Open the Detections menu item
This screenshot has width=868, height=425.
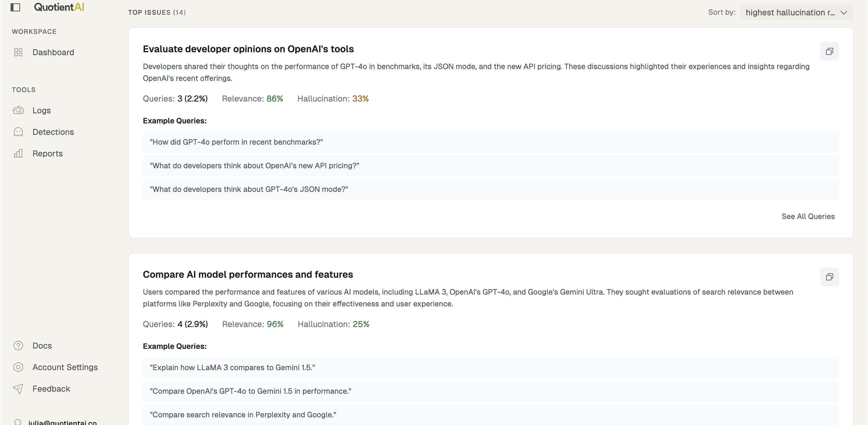(53, 132)
